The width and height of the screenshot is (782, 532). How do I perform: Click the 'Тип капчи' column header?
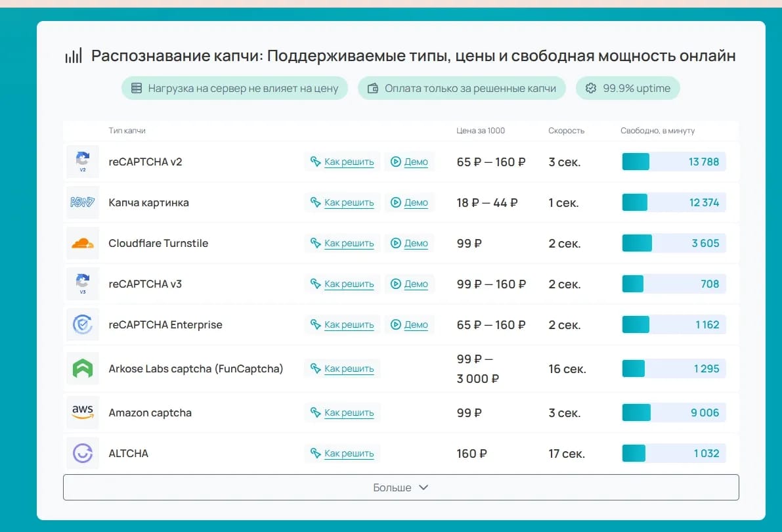[127, 131]
